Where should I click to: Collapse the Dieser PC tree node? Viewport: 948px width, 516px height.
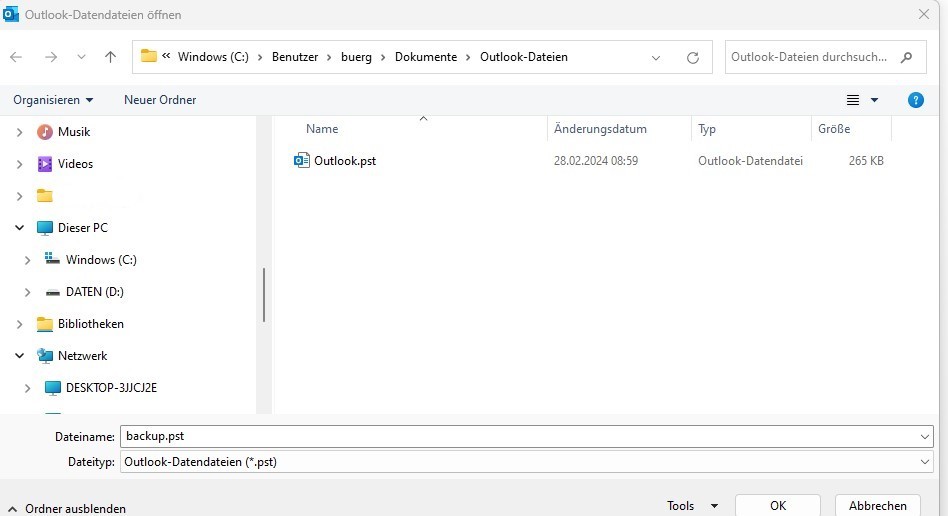click(x=19, y=228)
